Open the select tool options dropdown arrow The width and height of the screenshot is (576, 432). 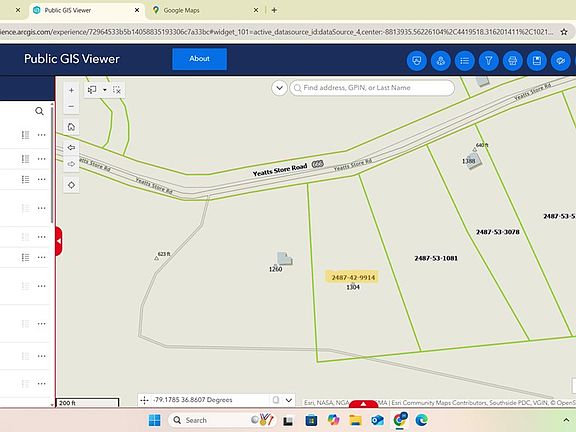click(105, 90)
